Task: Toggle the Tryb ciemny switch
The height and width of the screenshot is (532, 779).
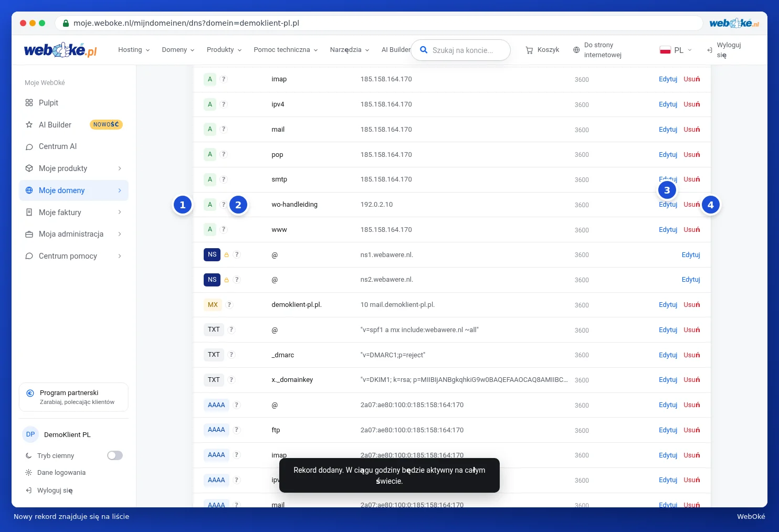Action: tap(115, 455)
